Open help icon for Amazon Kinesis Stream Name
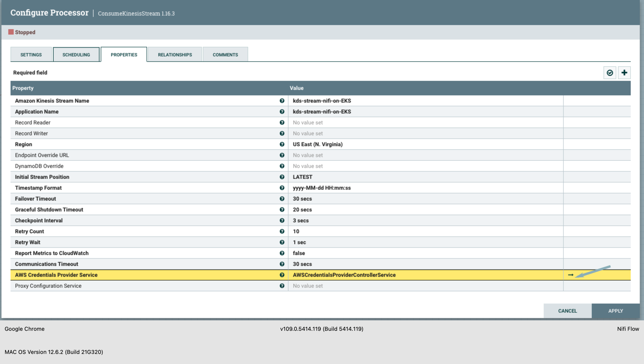Screen dimensions: 644x364 [x=282, y=101]
